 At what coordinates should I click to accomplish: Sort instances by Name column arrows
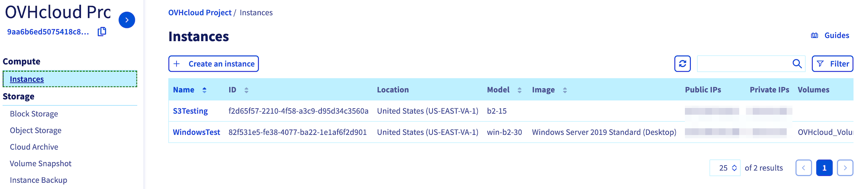pyautogui.click(x=204, y=90)
